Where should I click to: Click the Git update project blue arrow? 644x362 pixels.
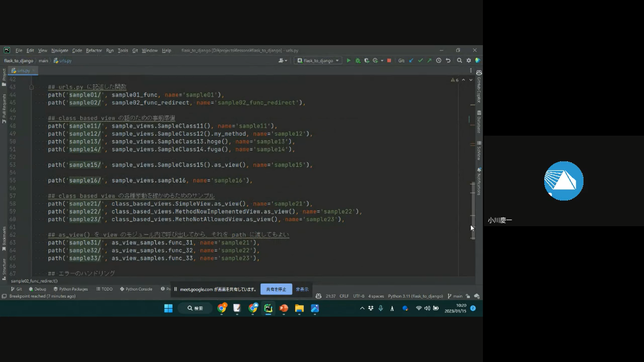tap(411, 60)
